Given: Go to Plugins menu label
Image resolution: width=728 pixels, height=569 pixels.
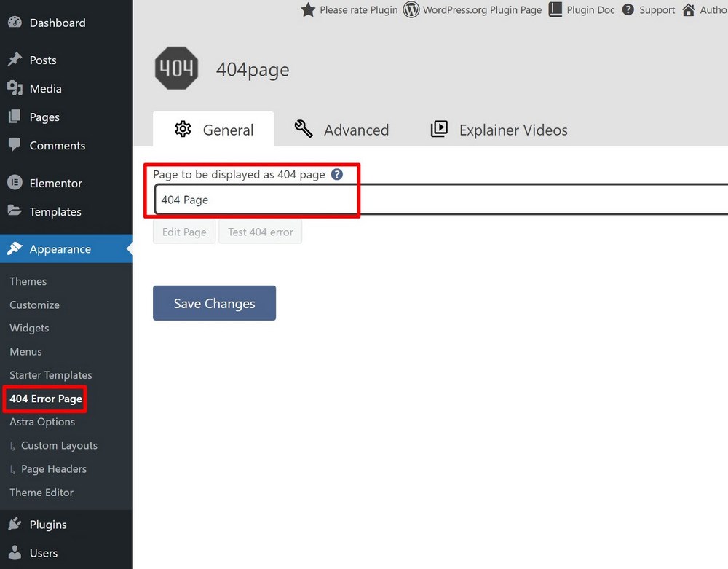Looking at the screenshot, I should tap(48, 525).
